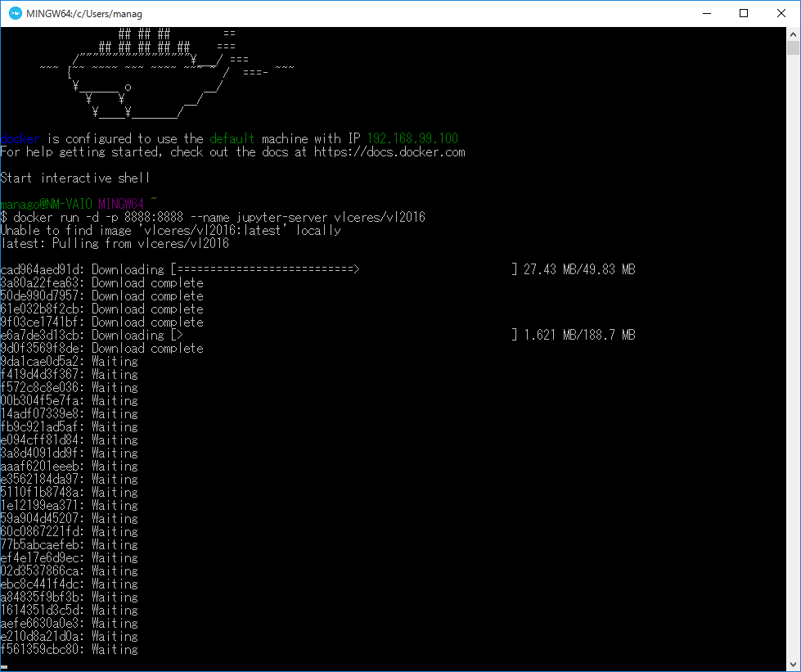Image resolution: width=801 pixels, height=672 pixels.
Task: Click layer 'aefe6630a0e3: Waiting'
Action: coord(70,623)
